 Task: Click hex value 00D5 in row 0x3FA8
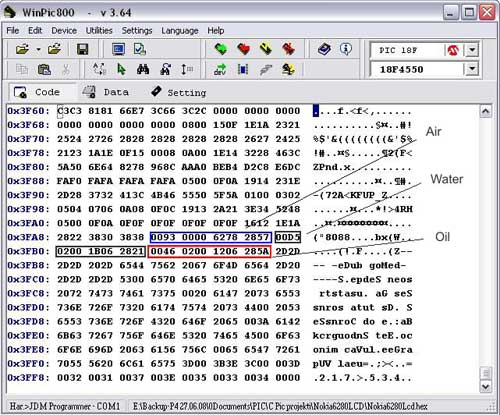tap(288, 237)
